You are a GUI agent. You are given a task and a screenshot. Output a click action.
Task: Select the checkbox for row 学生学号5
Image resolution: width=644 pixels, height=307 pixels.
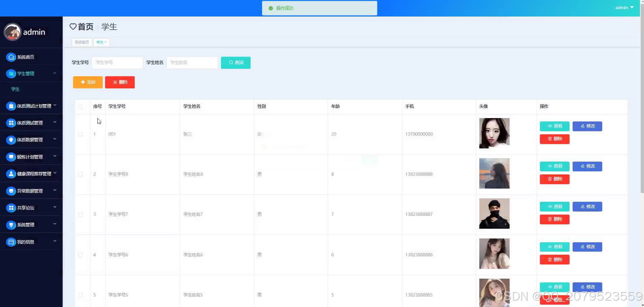80,295
